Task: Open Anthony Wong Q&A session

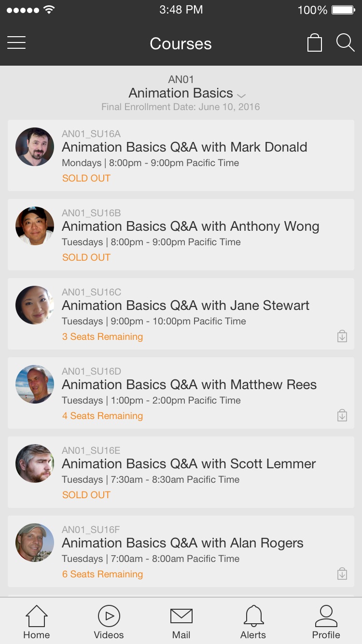Action: 181,235
